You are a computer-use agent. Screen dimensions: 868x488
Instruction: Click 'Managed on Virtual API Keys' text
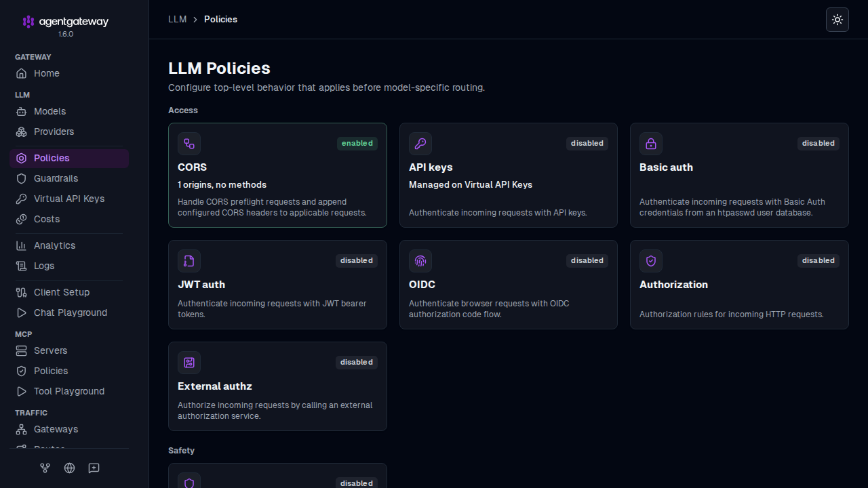point(471,184)
